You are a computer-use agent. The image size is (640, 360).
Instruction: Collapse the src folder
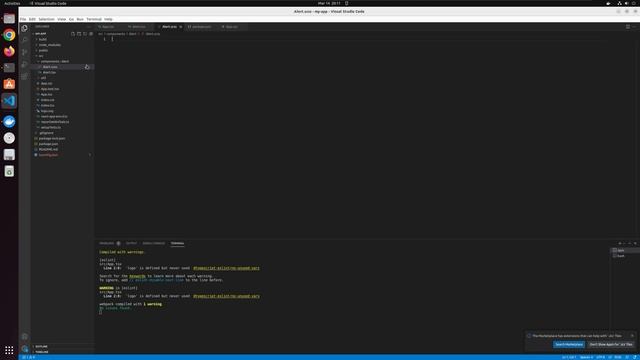coord(41,56)
